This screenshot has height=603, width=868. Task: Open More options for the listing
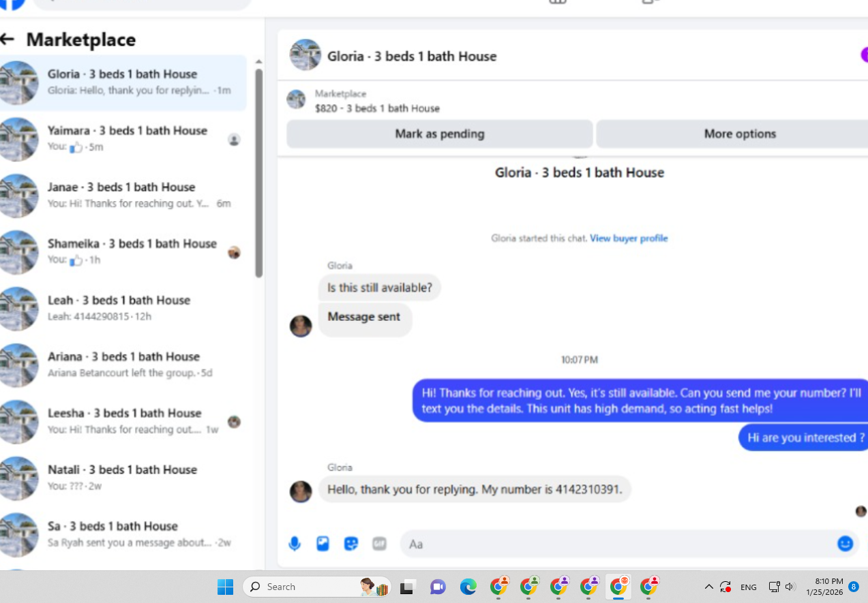pyautogui.click(x=732, y=134)
